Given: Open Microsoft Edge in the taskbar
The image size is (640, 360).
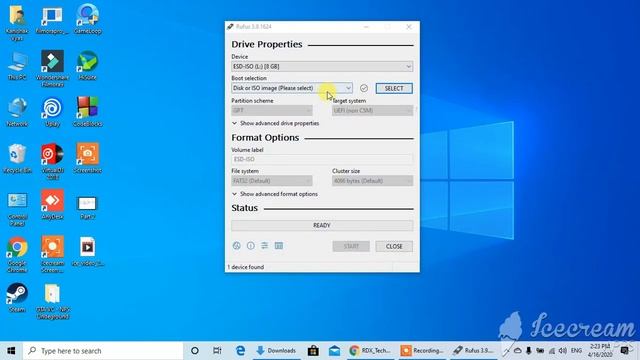Looking at the screenshot, I should pyautogui.click(x=240, y=351).
